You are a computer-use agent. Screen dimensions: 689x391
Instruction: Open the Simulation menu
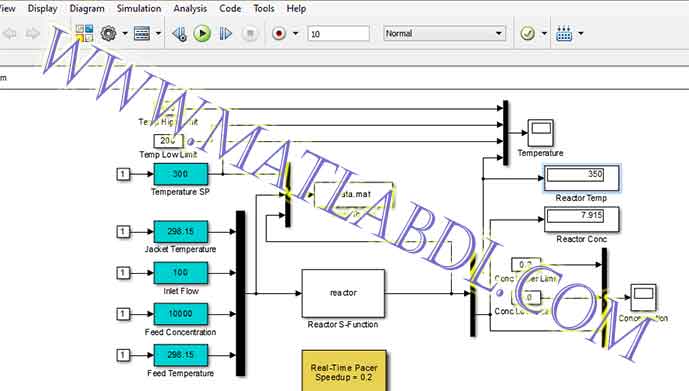point(139,8)
